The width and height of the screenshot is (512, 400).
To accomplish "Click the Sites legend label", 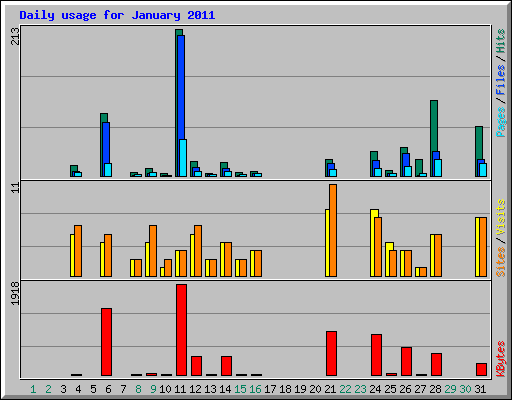I will tap(501, 262).
